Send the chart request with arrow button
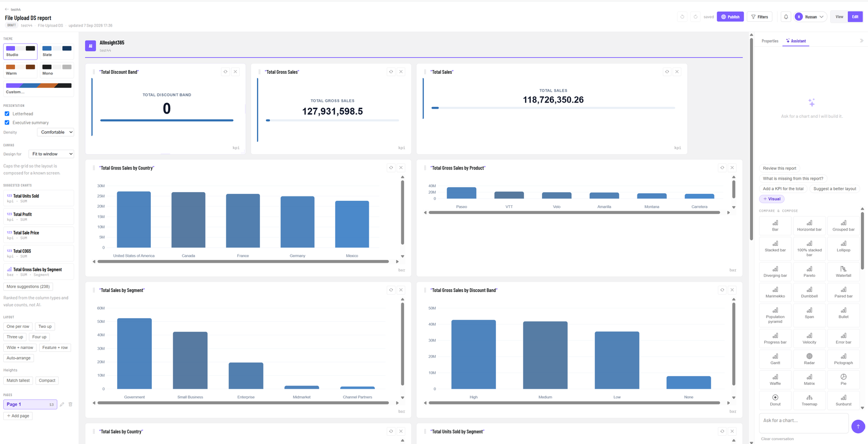The height and width of the screenshot is (444, 868). [858, 427]
